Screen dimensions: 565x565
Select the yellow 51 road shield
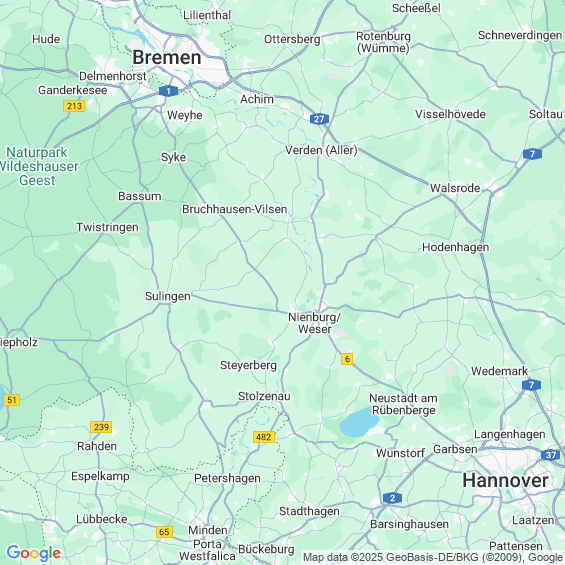(x=11, y=400)
